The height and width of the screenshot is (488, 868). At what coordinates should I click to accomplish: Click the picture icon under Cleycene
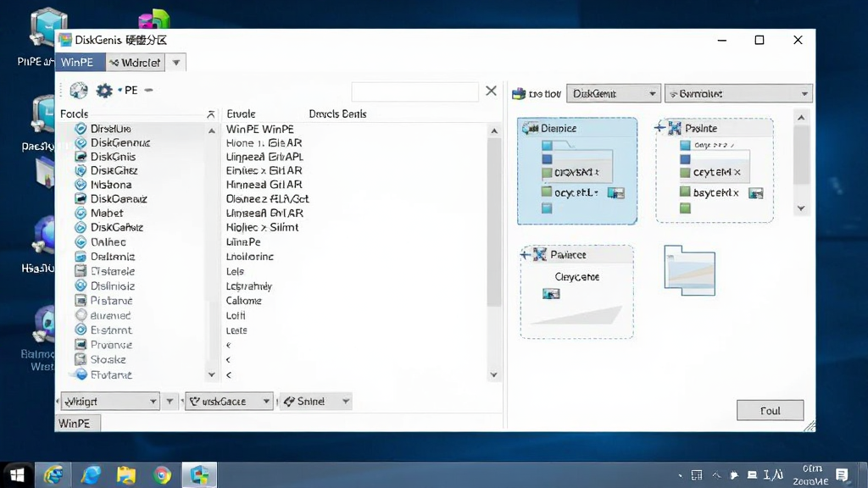point(551,294)
